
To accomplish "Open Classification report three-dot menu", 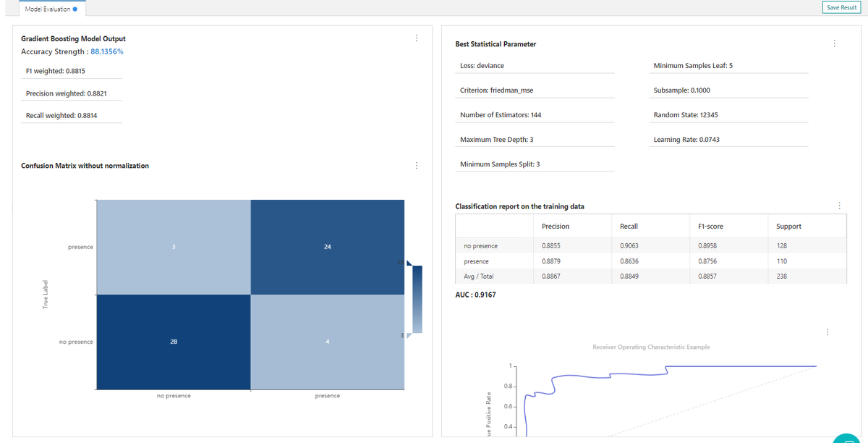I will (839, 206).
